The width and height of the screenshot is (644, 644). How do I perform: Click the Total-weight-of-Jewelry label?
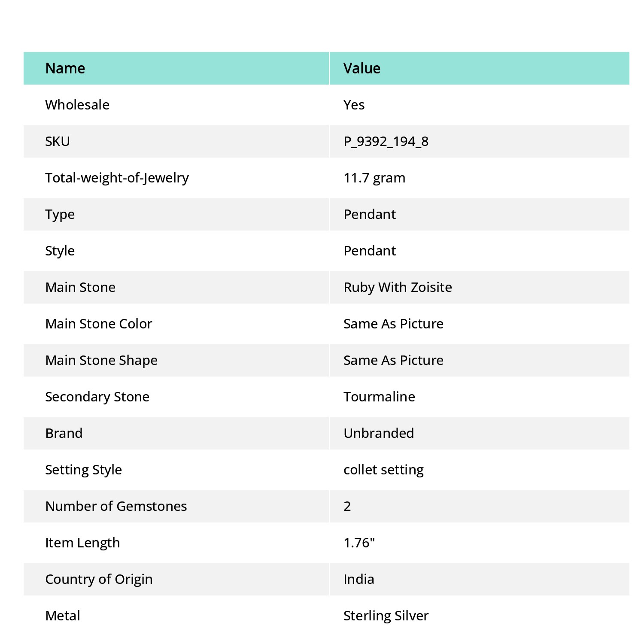click(x=117, y=178)
